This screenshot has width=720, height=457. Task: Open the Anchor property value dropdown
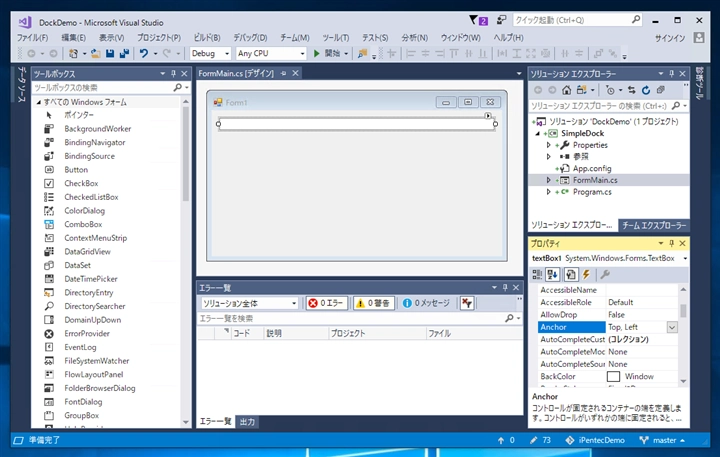[x=672, y=327]
